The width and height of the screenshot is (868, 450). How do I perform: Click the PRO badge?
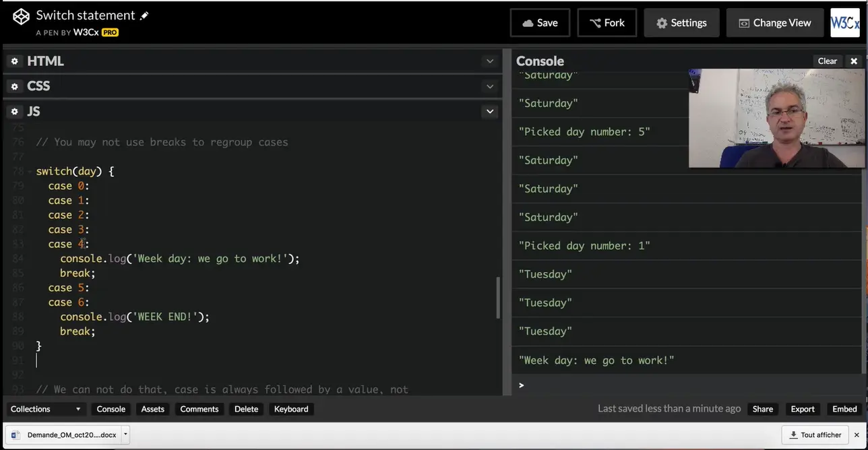click(110, 32)
